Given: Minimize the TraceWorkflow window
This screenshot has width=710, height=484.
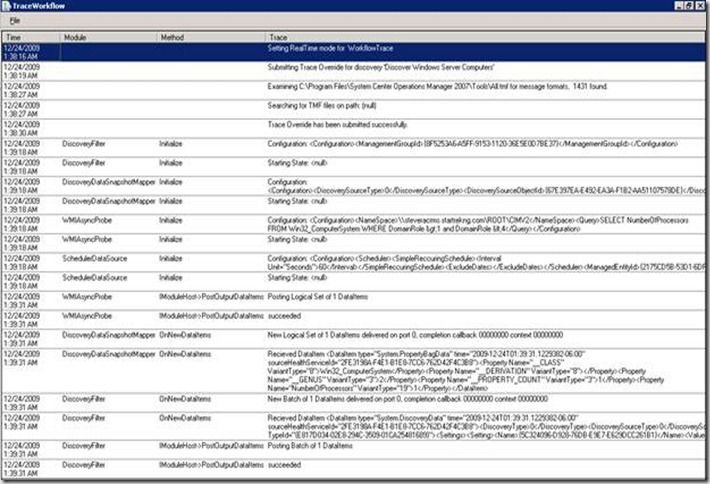Looking at the screenshot, I should tap(678, 5).
